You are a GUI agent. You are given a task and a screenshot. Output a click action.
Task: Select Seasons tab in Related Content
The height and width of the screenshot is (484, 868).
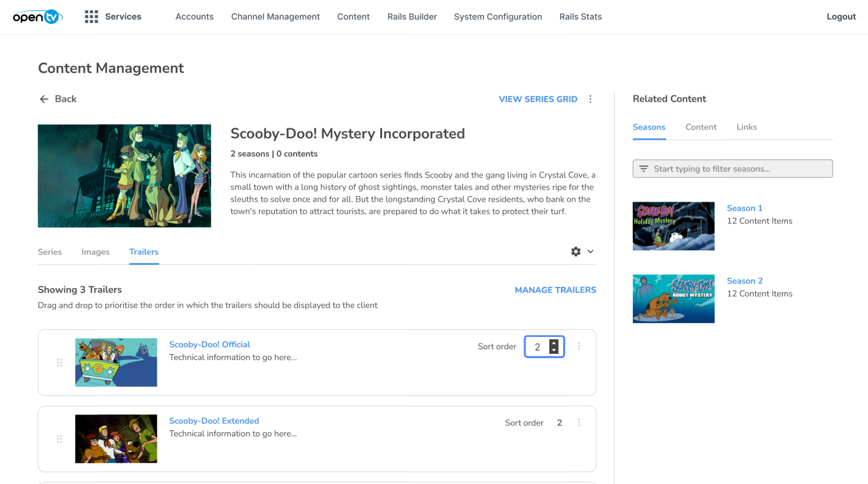point(649,127)
